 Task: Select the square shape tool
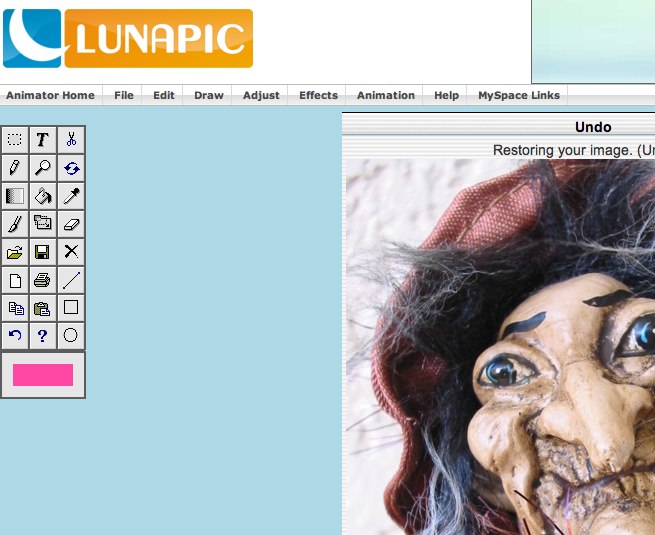pos(71,308)
